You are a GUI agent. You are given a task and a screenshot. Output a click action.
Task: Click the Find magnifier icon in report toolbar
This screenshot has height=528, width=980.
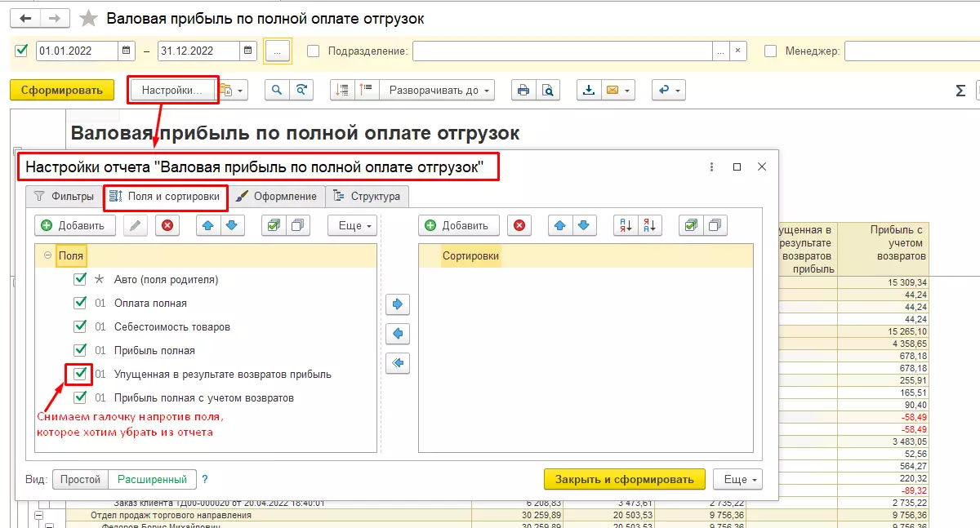(278, 91)
